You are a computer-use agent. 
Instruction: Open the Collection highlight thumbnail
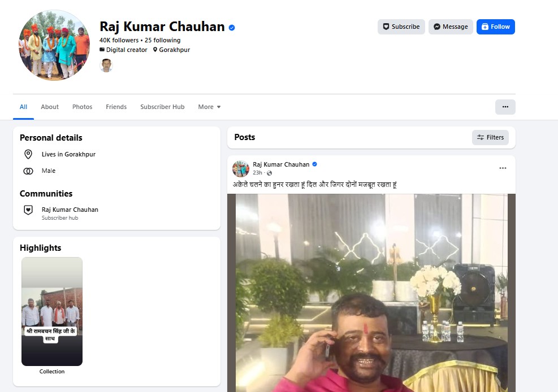[x=51, y=311]
